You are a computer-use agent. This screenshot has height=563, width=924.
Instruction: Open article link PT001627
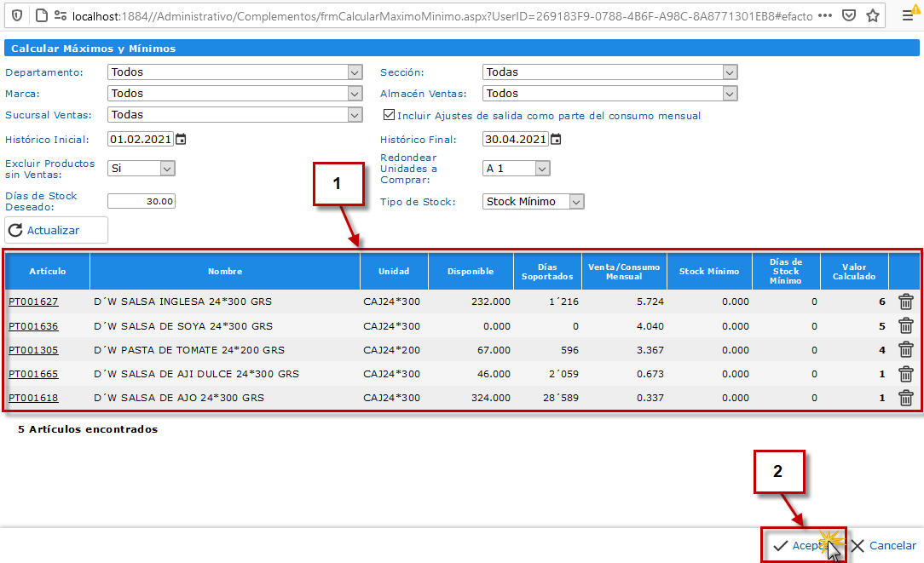click(33, 302)
